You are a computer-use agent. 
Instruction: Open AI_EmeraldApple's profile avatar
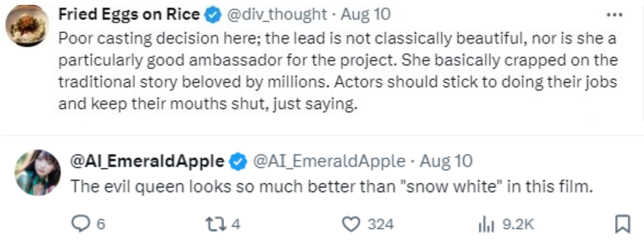pos(38,172)
